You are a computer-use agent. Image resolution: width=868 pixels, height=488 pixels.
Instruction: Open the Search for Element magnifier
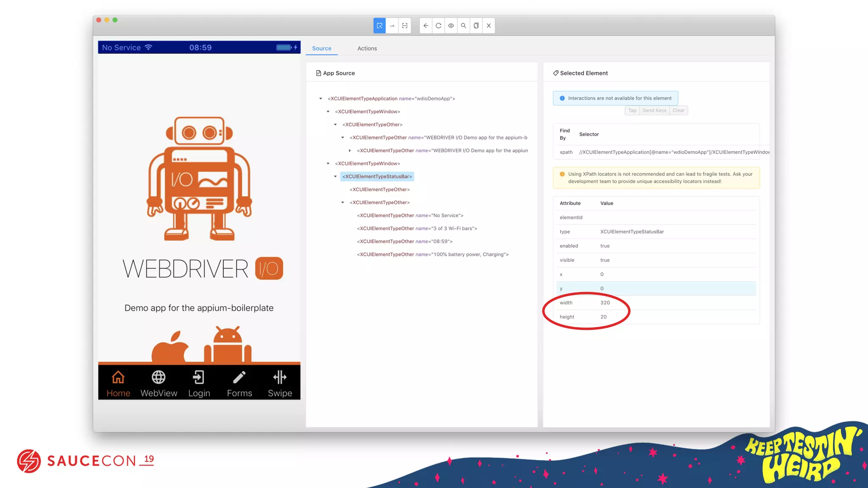point(464,26)
